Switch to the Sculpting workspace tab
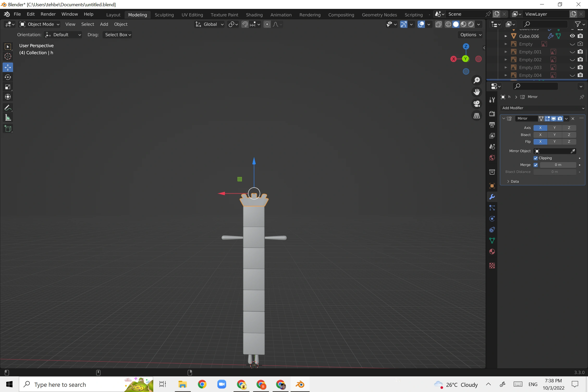 (164, 15)
